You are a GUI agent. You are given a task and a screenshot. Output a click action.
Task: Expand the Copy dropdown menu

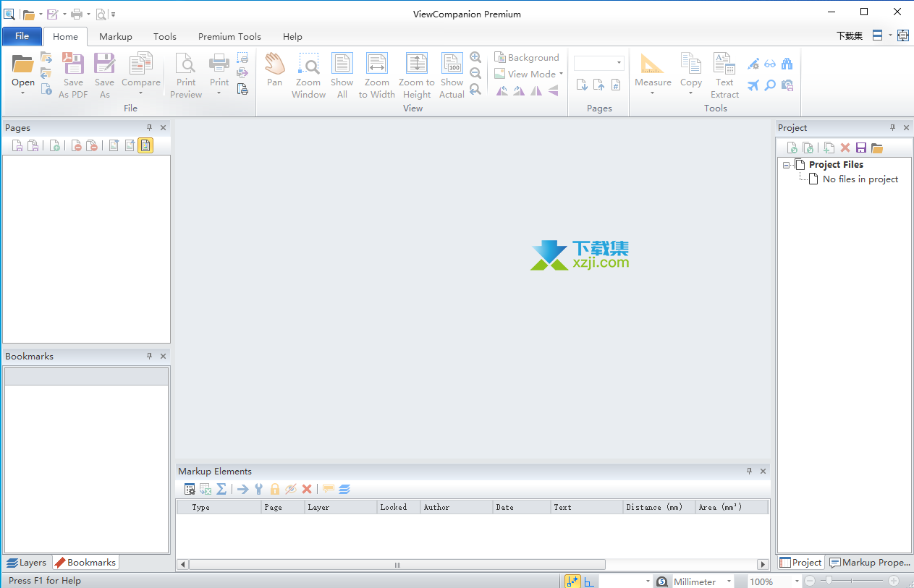(x=691, y=93)
